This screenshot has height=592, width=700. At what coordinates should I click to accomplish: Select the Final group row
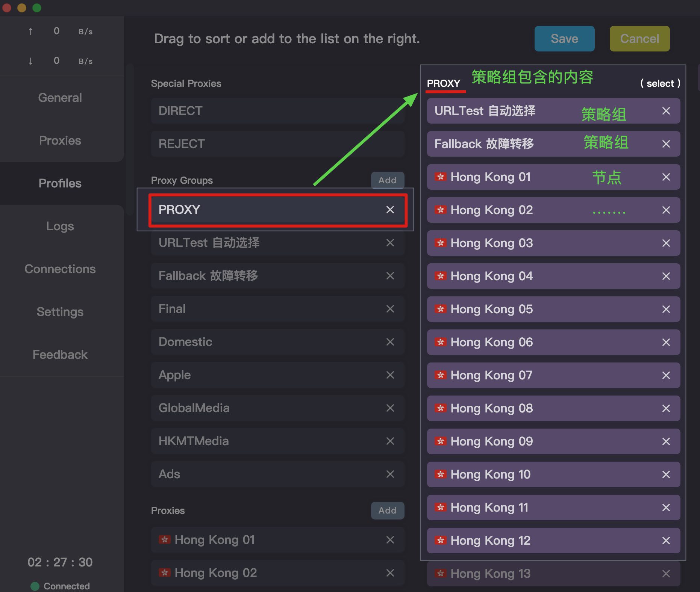click(x=278, y=309)
